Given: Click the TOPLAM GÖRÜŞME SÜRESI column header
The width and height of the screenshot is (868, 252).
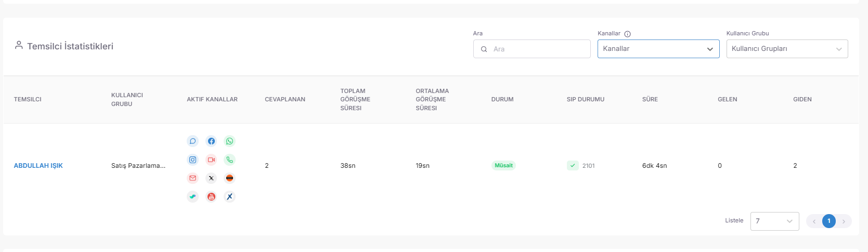Looking at the screenshot, I should (355, 99).
